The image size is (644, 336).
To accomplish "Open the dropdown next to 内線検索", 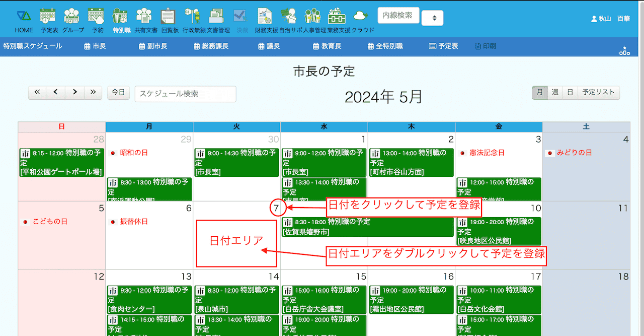I will click(435, 18).
